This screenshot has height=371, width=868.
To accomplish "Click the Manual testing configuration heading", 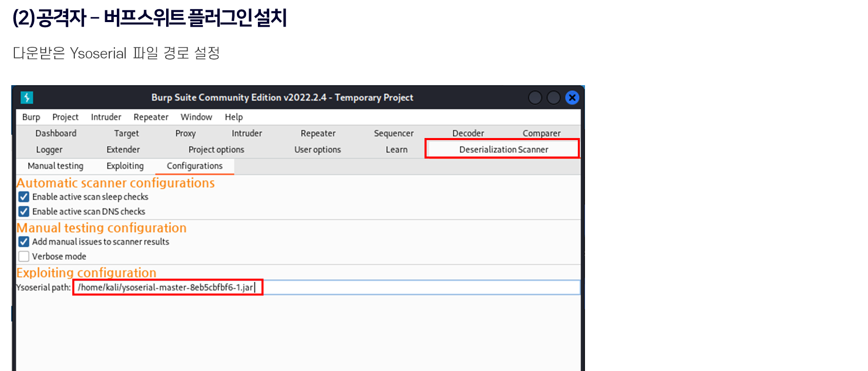I will click(x=102, y=228).
